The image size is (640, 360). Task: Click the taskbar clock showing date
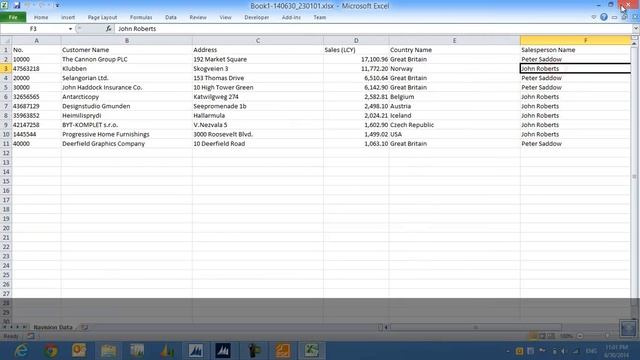617,351
